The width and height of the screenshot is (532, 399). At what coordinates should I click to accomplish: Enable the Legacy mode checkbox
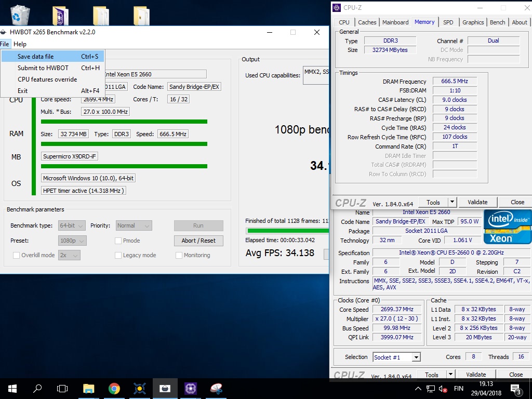[x=118, y=255]
